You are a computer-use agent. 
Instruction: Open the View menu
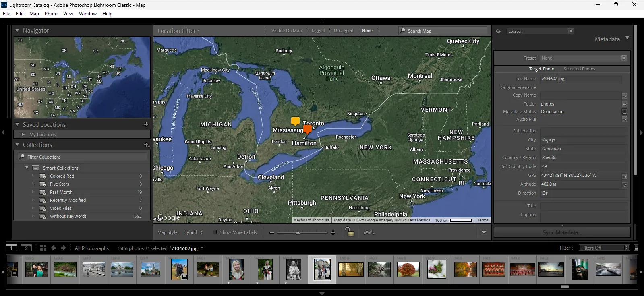point(68,14)
